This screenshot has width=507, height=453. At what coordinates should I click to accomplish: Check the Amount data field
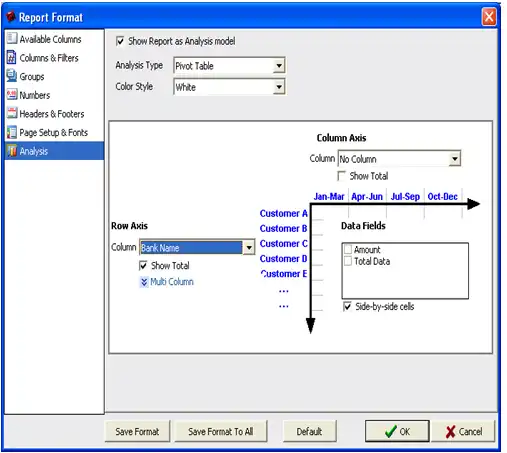point(348,249)
